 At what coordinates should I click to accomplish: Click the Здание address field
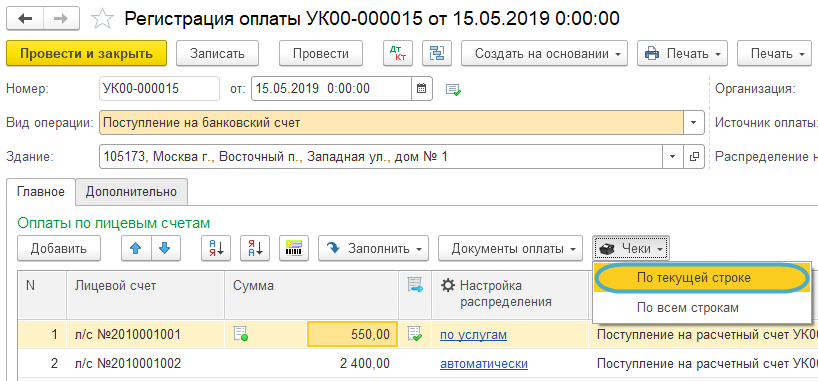(381, 157)
